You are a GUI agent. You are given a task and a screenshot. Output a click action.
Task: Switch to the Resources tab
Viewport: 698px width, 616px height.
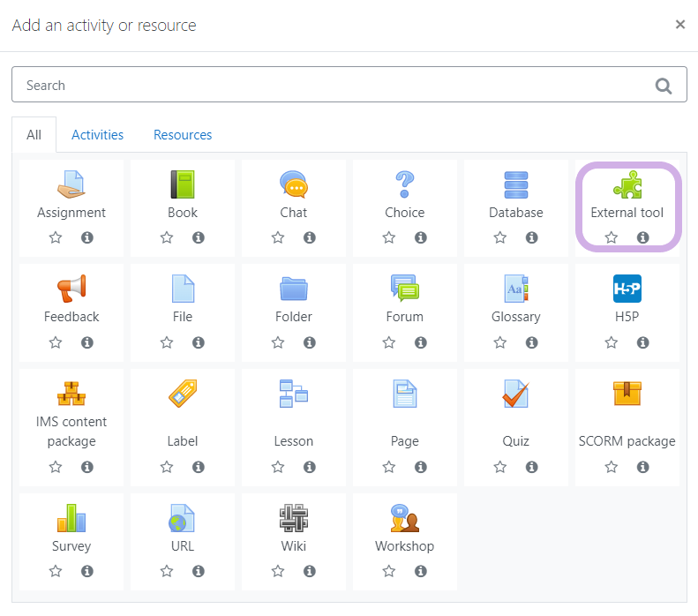[x=183, y=135]
